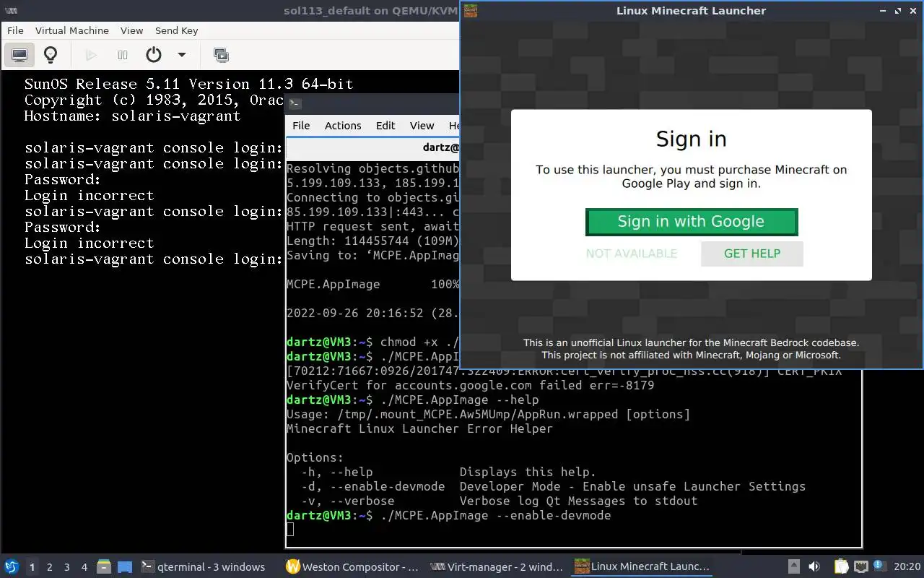Viewport: 924px width, 578px height.
Task: Maximize the Minecraft Launcher window
Action: click(x=898, y=10)
